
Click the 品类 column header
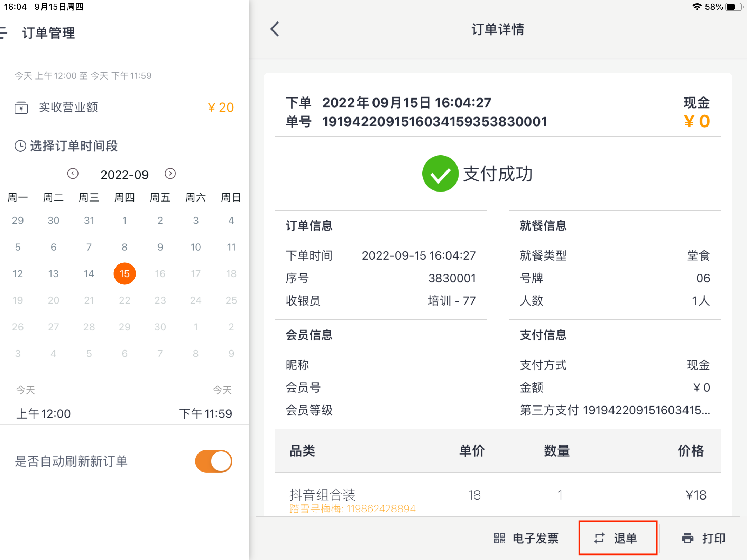click(302, 451)
